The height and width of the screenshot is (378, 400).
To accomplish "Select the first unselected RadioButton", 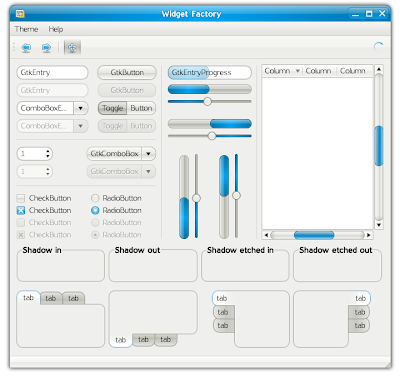I will point(95,199).
